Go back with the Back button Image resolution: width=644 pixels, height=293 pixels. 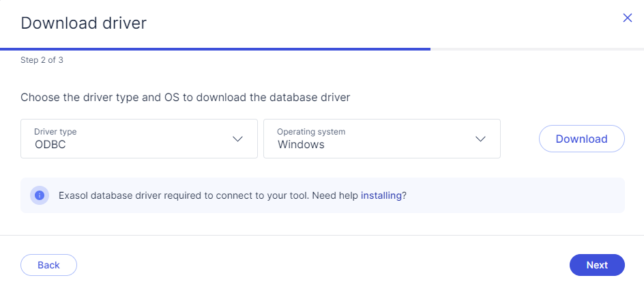[x=48, y=265]
